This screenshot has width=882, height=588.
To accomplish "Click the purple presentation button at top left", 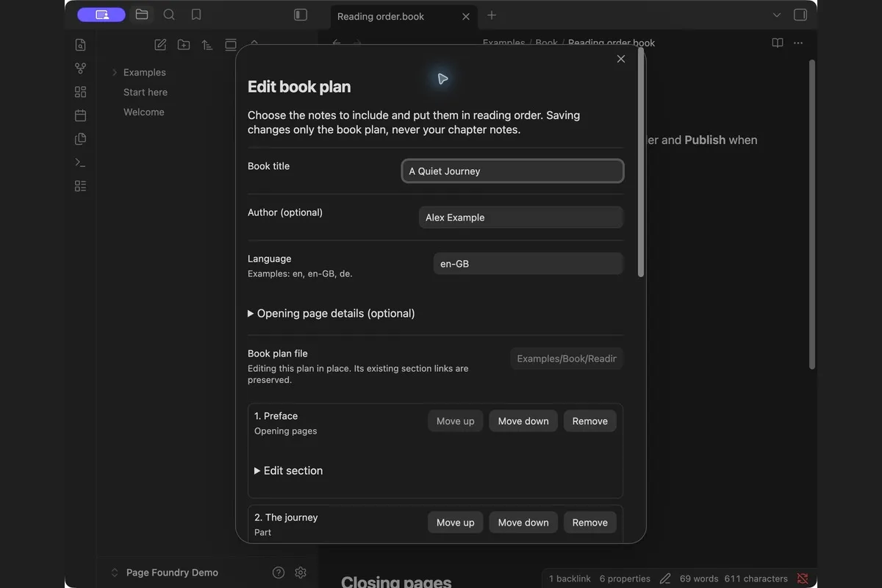I will 101,15.
